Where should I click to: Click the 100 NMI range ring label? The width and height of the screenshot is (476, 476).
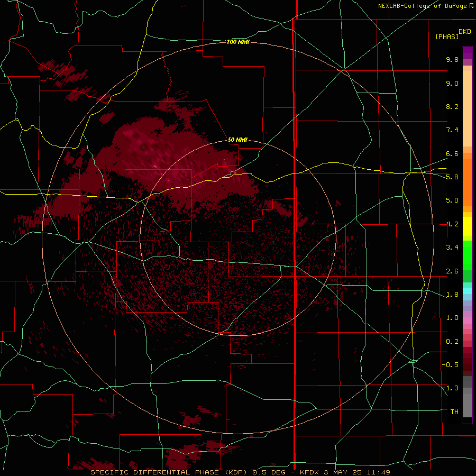(238, 42)
